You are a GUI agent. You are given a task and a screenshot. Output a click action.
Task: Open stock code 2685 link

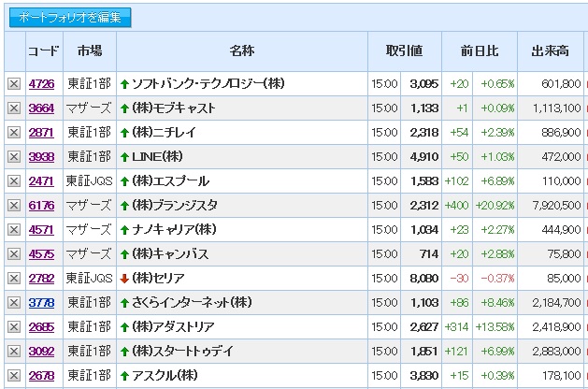tap(41, 327)
